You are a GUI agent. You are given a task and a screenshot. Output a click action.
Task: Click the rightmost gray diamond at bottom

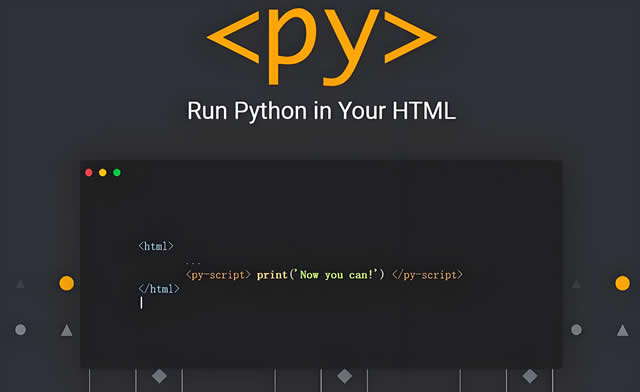530,376
